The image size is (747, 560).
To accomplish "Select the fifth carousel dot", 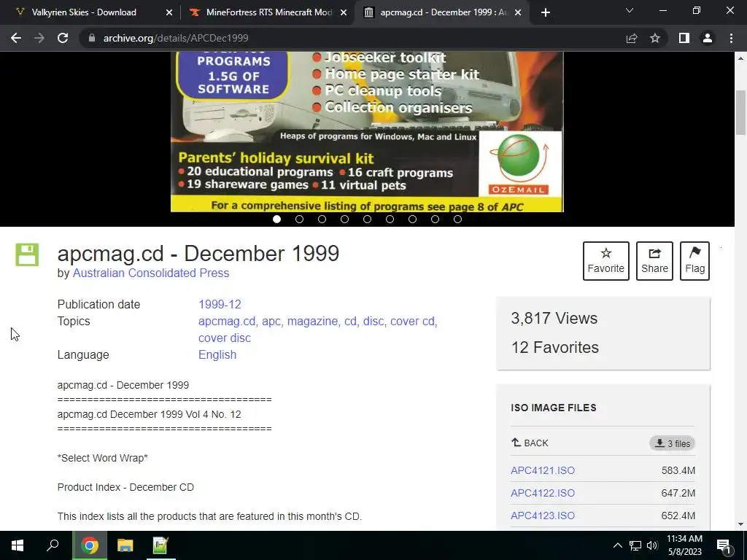I will 368,219.
